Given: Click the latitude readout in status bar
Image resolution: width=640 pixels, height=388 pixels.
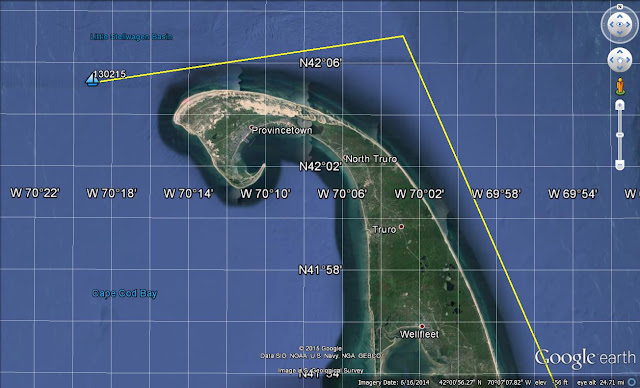Looking at the screenshot, I should tap(461, 383).
